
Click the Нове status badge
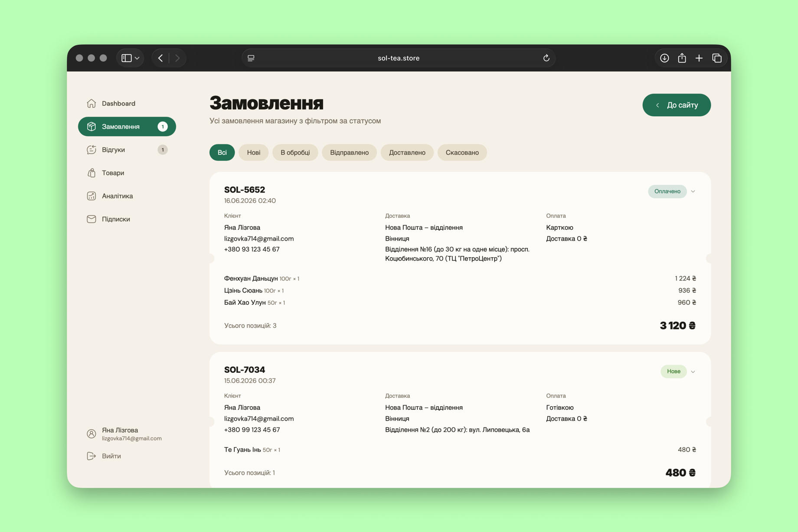pyautogui.click(x=674, y=371)
